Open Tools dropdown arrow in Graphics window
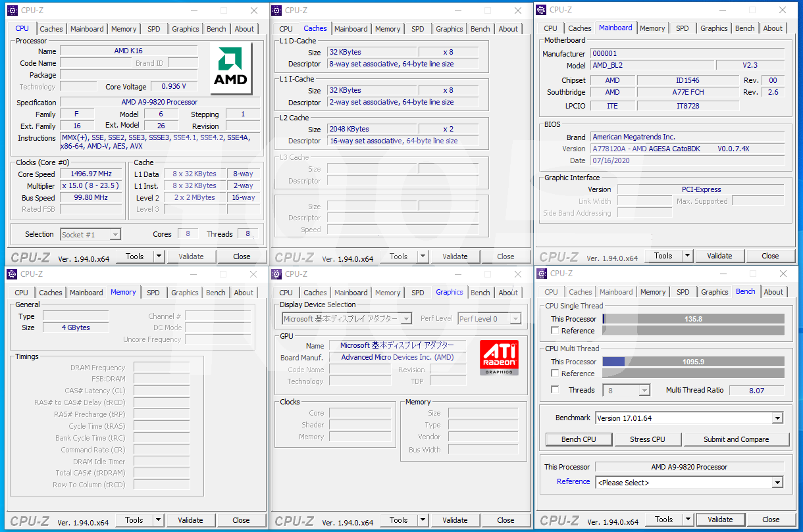Viewport: 803px width, 532px height. tap(423, 520)
